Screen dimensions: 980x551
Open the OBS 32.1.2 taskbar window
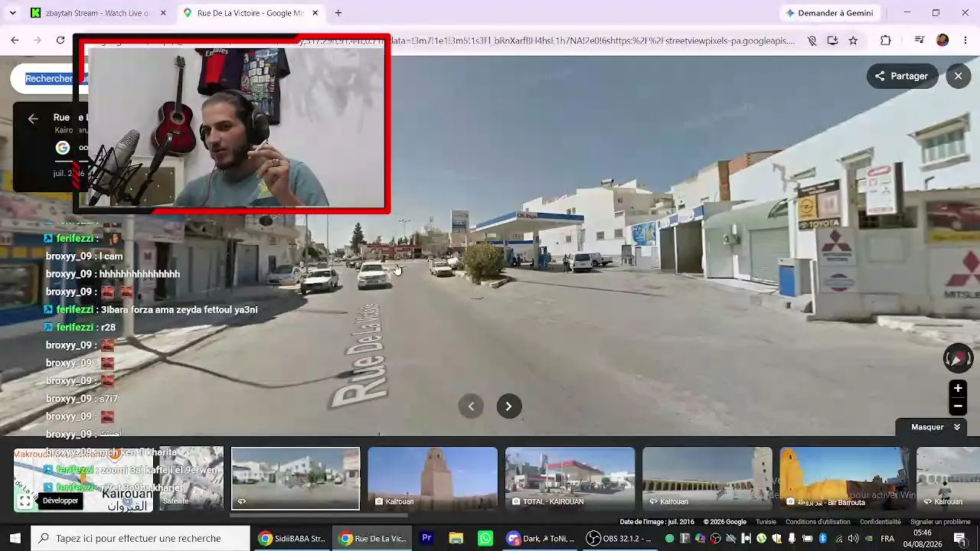click(x=621, y=538)
